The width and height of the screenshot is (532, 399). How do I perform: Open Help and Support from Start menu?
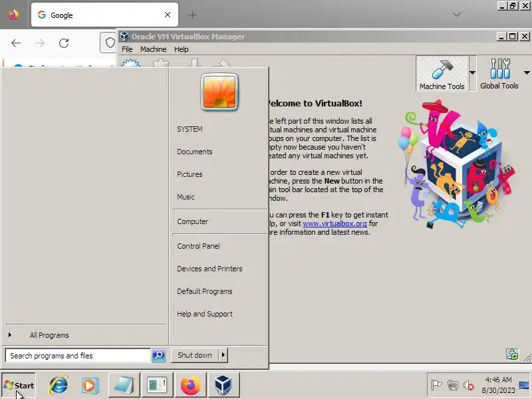pyautogui.click(x=205, y=314)
